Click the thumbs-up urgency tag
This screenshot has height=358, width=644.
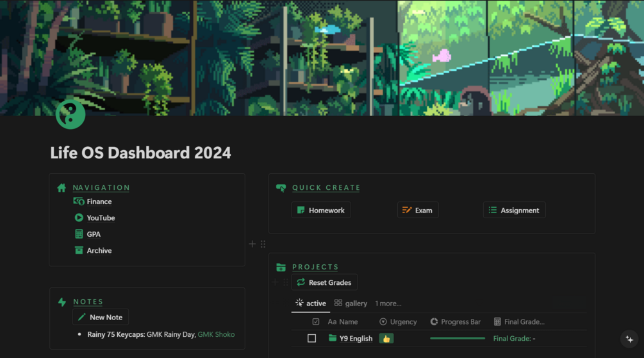386,339
